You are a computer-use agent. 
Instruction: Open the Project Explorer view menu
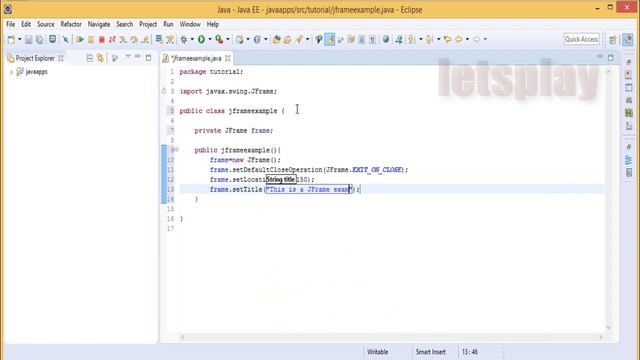click(128, 57)
